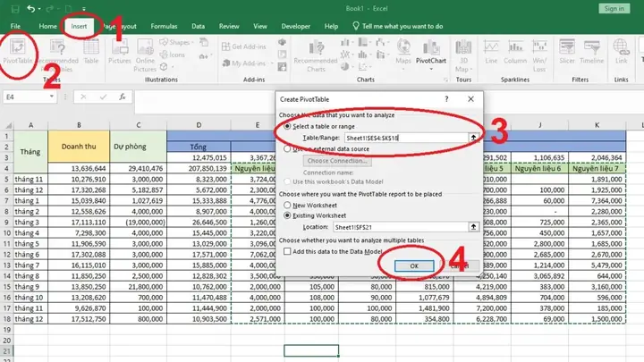
Task: Click the 'tháng 3' cell
Action: 30,222
